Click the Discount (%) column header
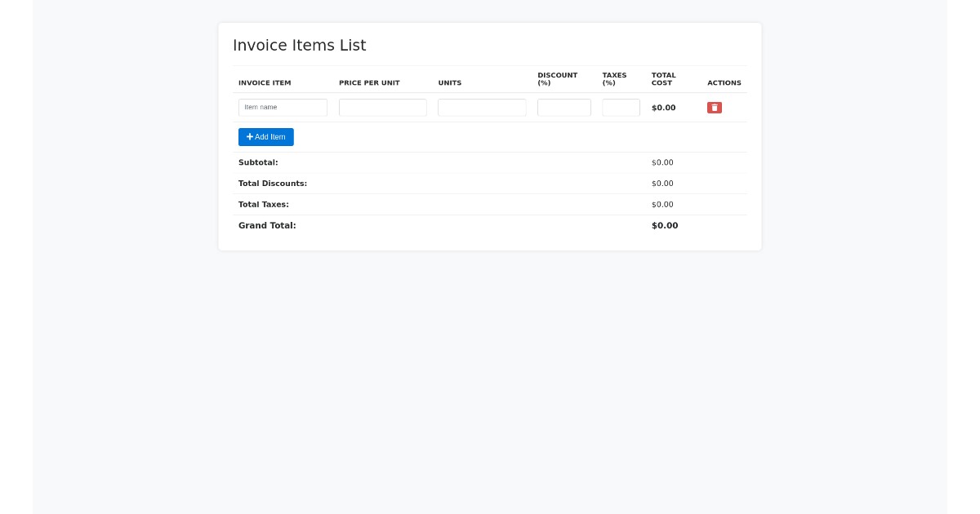This screenshot has width=980, height=514. (x=557, y=79)
